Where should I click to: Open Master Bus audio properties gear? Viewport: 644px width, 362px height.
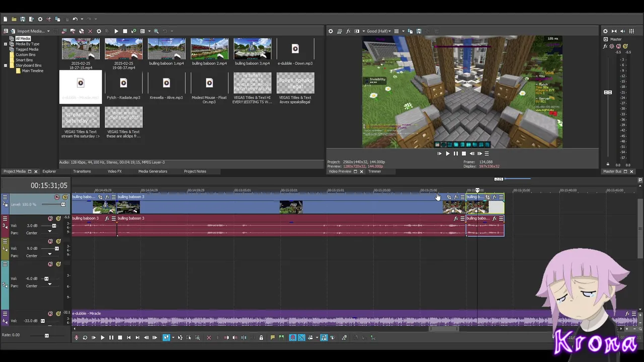coord(605,31)
